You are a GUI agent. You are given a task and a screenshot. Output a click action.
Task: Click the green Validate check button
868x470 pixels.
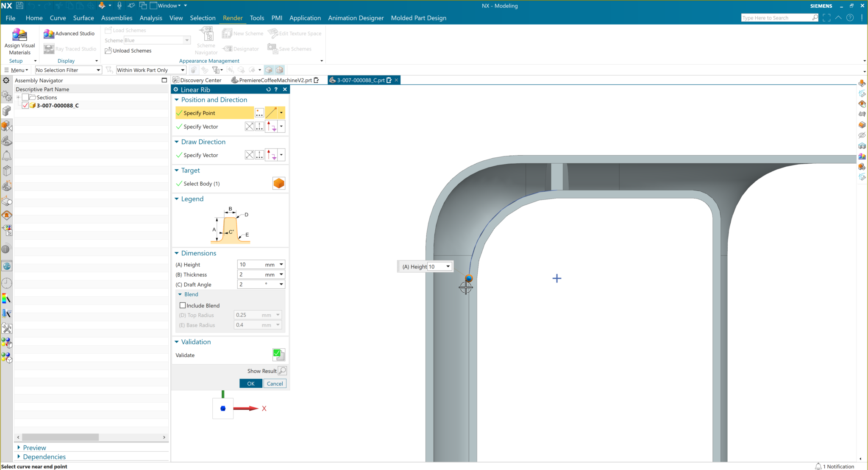[278, 355]
